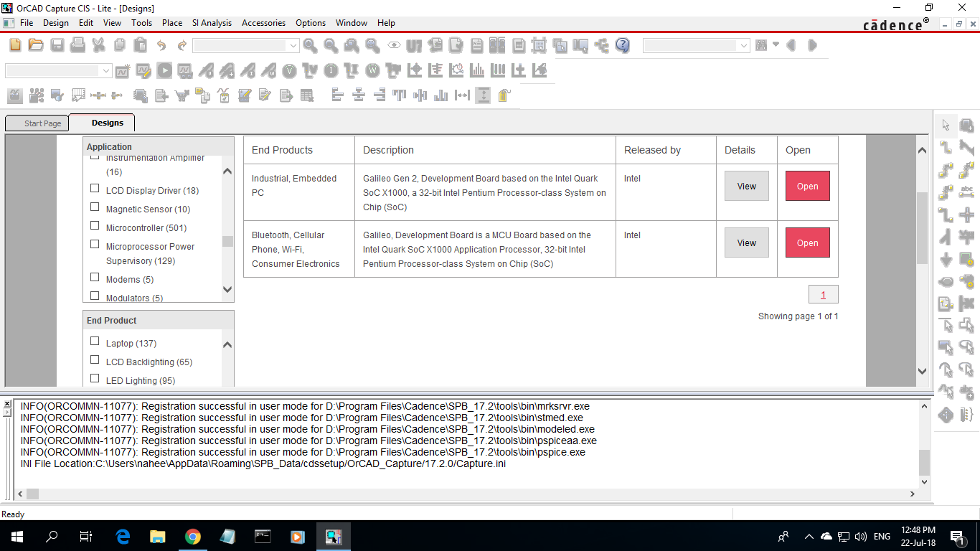
Task: Select the Place Part tool
Action: coord(966,125)
